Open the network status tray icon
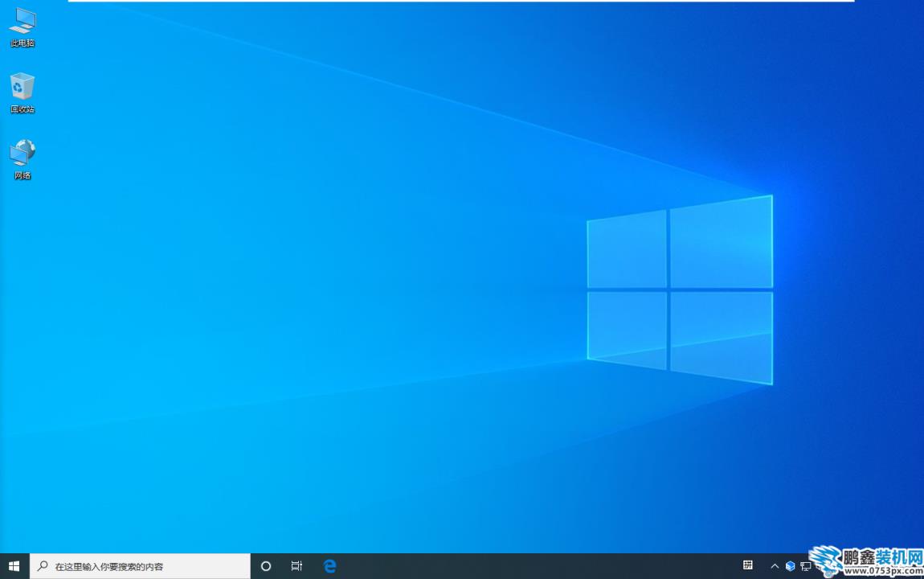This screenshot has width=924, height=579. tap(805, 567)
